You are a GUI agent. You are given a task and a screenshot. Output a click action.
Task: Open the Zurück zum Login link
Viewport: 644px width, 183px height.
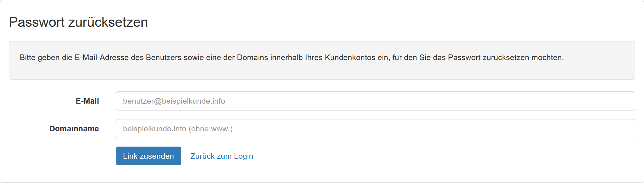pyautogui.click(x=222, y=156)
